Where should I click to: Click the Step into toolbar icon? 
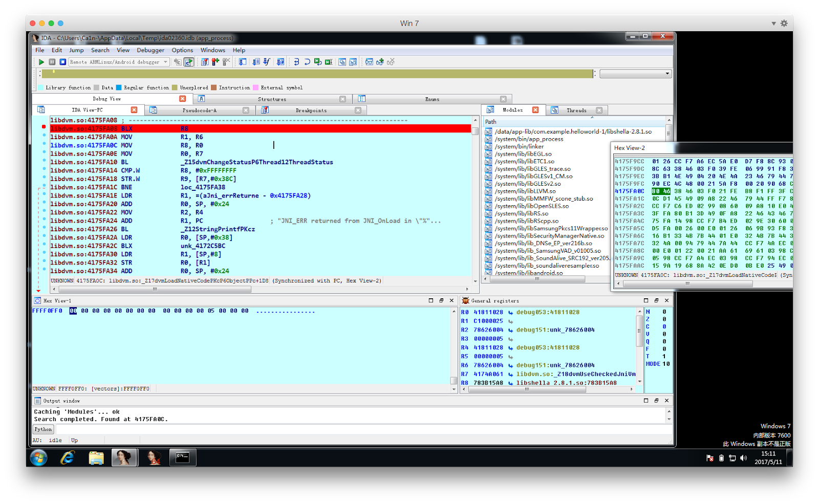[296, 62]
